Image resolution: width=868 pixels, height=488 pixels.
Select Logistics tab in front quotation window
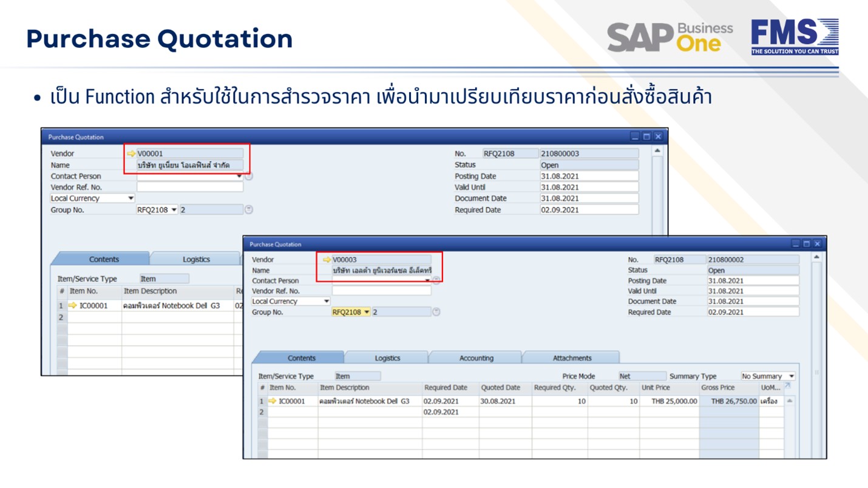[x=387, y=358]
